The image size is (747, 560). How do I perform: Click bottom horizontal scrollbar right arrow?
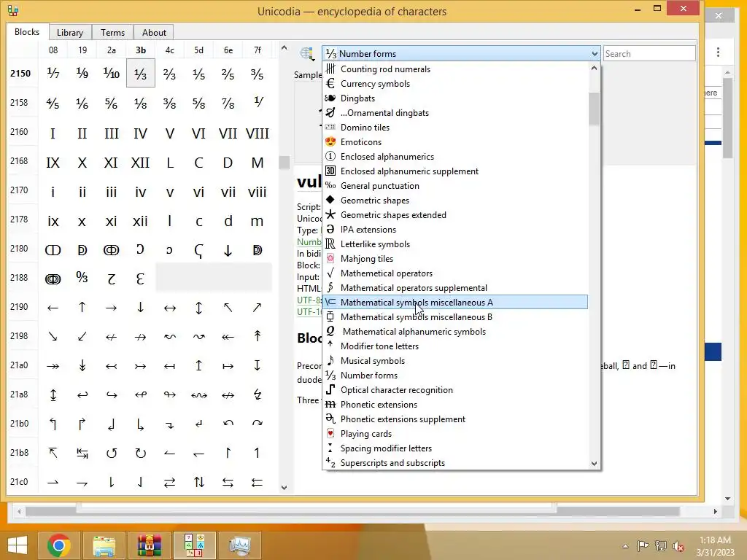click(715, 511)
